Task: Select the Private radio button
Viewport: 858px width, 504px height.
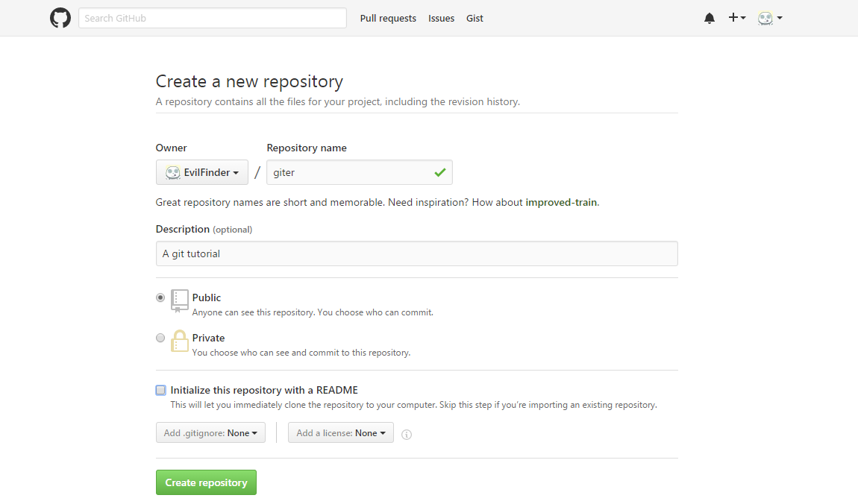Action: pos(160,338)
